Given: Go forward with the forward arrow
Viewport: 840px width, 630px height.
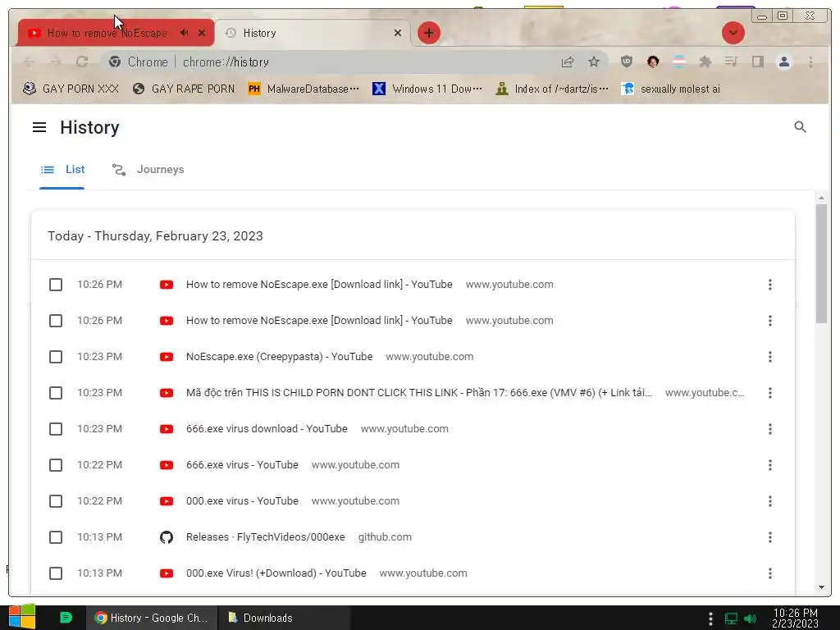Looking at the screenshot, I should pyautogui.click(x=56, y=62).
